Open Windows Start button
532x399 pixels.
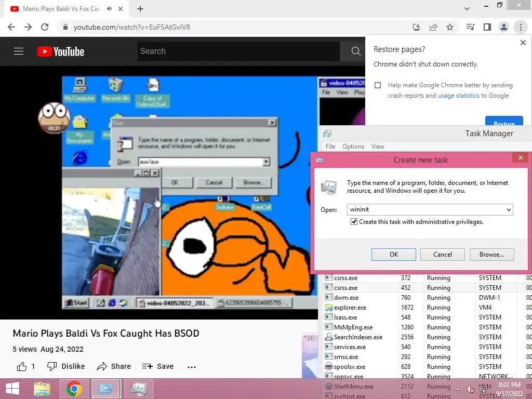pyautogui.click(x=12, y=389)
